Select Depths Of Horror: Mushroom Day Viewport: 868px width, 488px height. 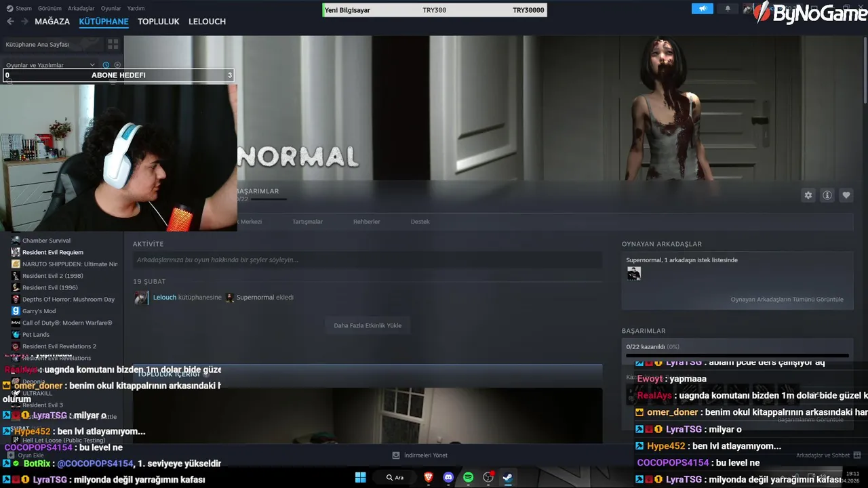pyautogui.click(x=64, y=300)
